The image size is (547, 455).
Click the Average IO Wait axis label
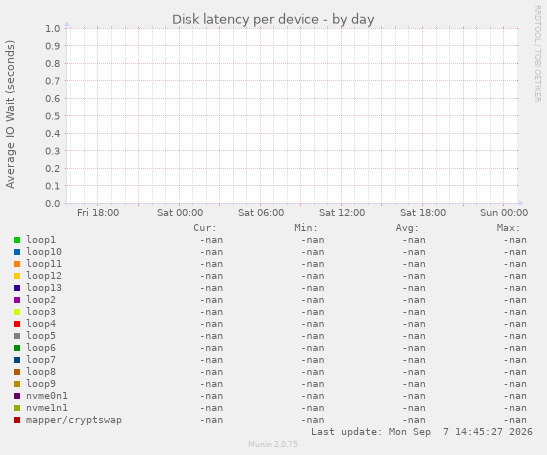coord(10,114)
